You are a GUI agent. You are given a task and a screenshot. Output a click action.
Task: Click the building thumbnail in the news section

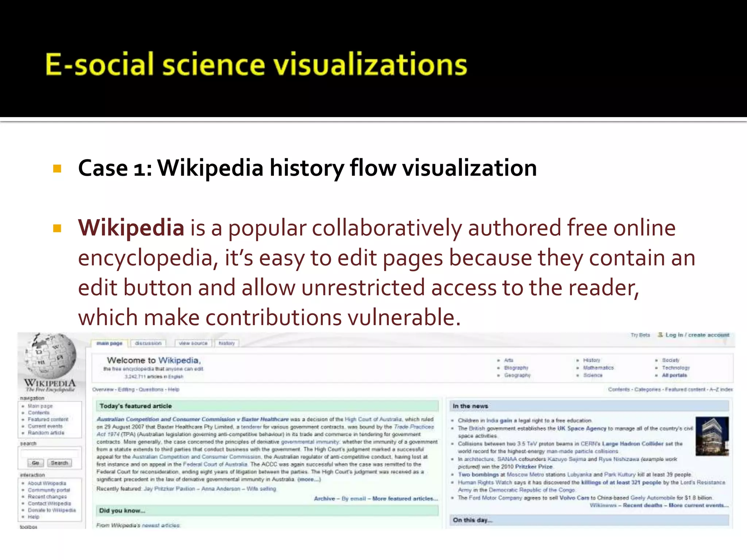coord(712,437)
